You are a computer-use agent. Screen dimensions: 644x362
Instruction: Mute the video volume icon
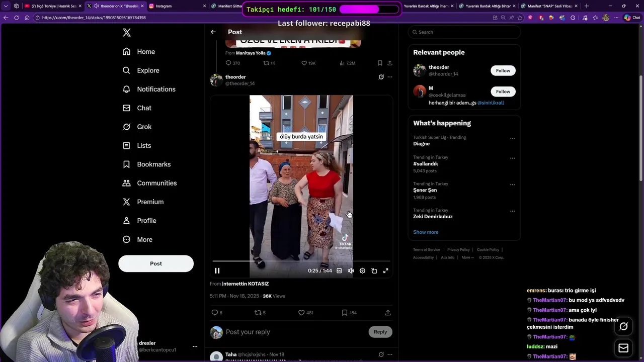pyautogui.click(x=351, y=270)
